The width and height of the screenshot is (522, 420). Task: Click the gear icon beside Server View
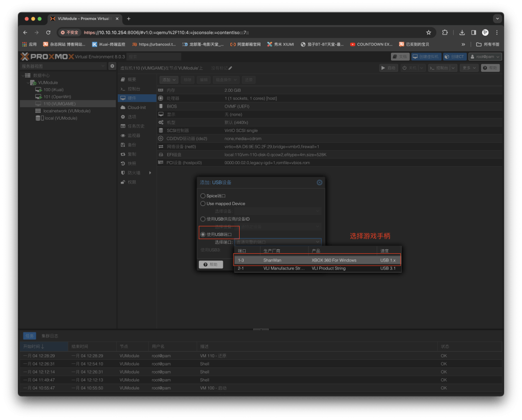[112, 66]
